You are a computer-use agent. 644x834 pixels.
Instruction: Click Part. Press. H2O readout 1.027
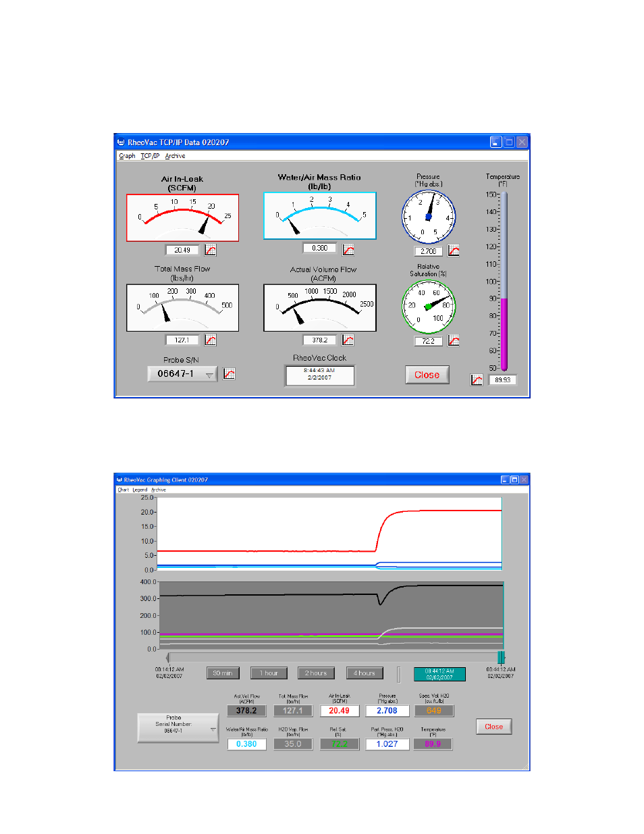(387, 744)
